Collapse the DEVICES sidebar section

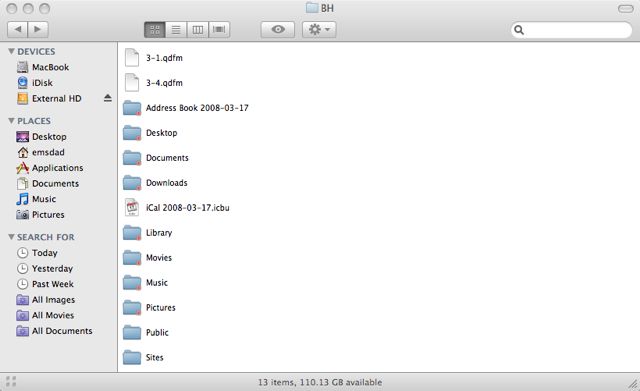[11, 51]
